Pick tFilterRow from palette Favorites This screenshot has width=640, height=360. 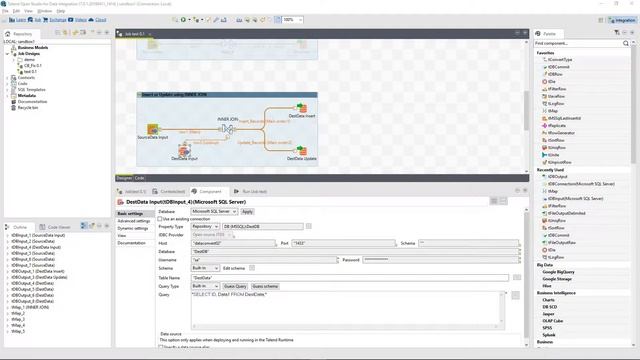[x=557, y=89]
